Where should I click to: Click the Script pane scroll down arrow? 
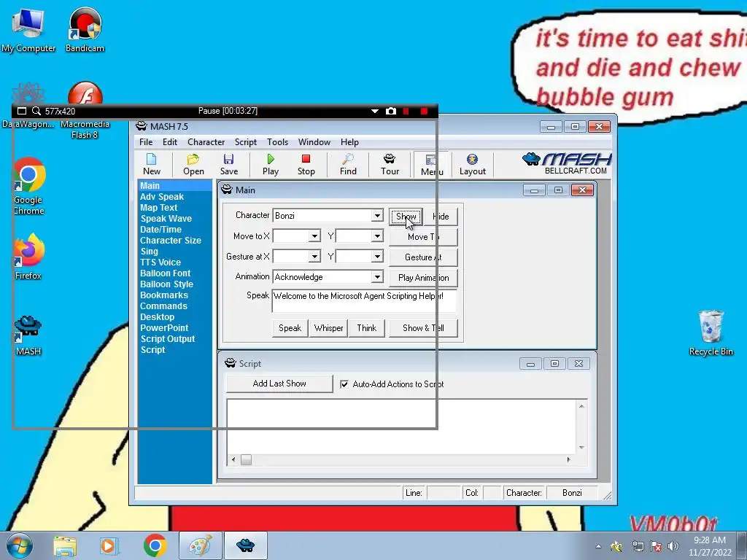[x=581, y=448]
